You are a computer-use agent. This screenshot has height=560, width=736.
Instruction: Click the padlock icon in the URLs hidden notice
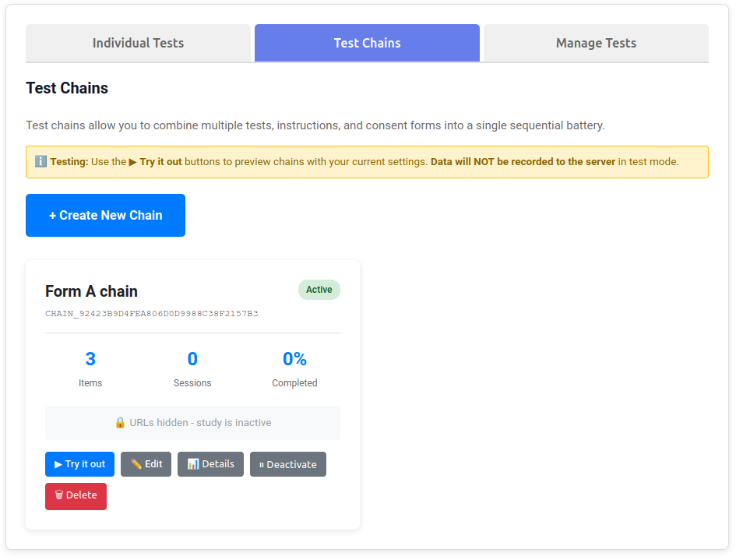coord(120,422)
